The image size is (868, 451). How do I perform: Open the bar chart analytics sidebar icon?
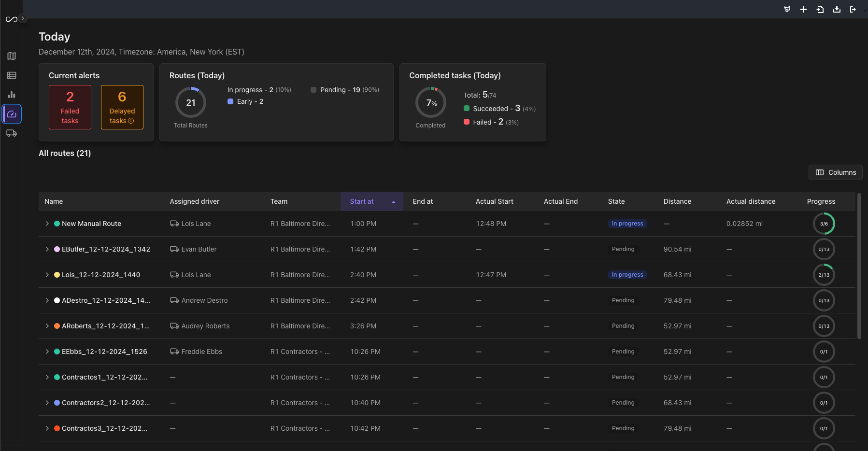coord(12,95)
